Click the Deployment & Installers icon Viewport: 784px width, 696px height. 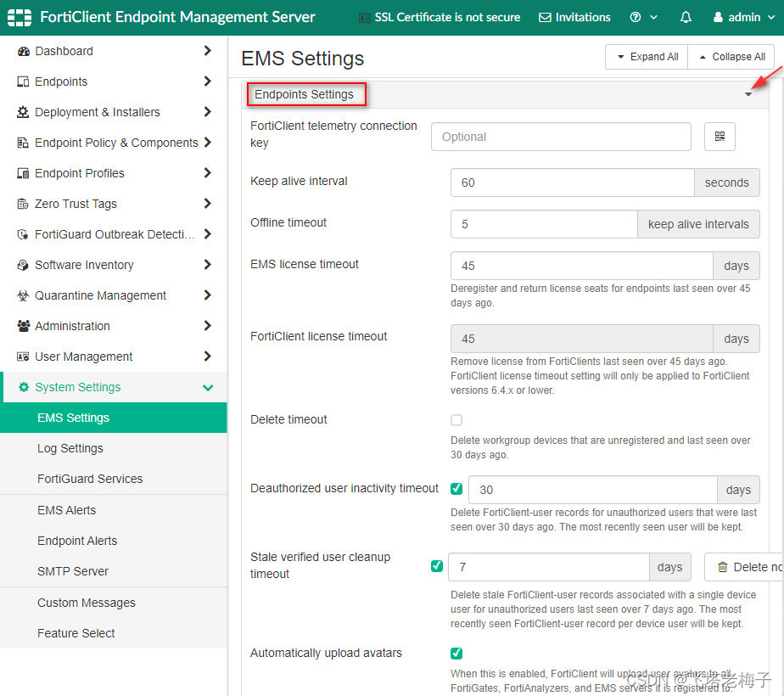click(x=23, y=113)
